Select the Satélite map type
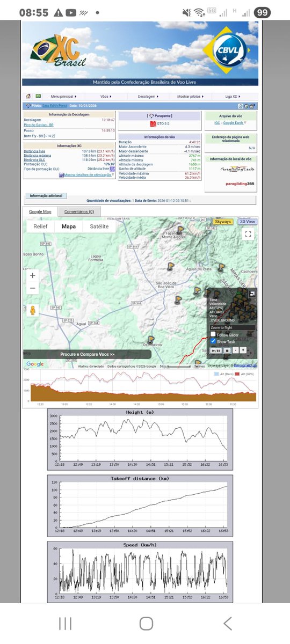Screen dimensions: 290x644 (99, 226)
